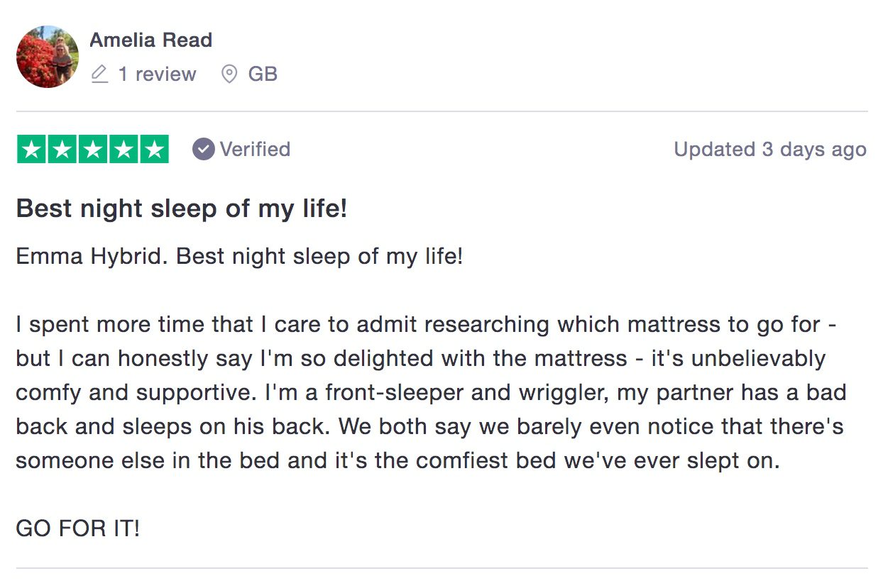
Task: Click the GO FOR IT closing line
Action: (76, 528)
